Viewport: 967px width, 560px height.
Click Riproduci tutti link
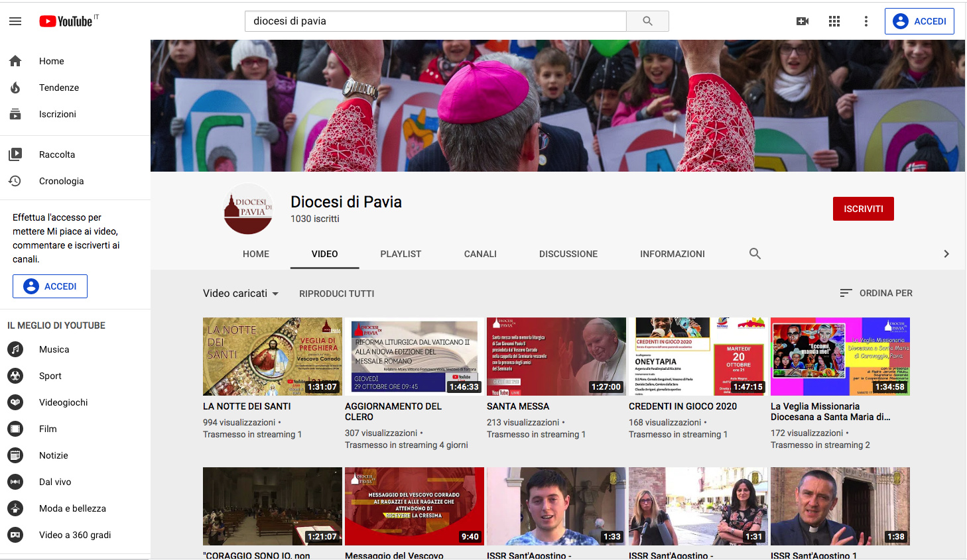[336, 294]
